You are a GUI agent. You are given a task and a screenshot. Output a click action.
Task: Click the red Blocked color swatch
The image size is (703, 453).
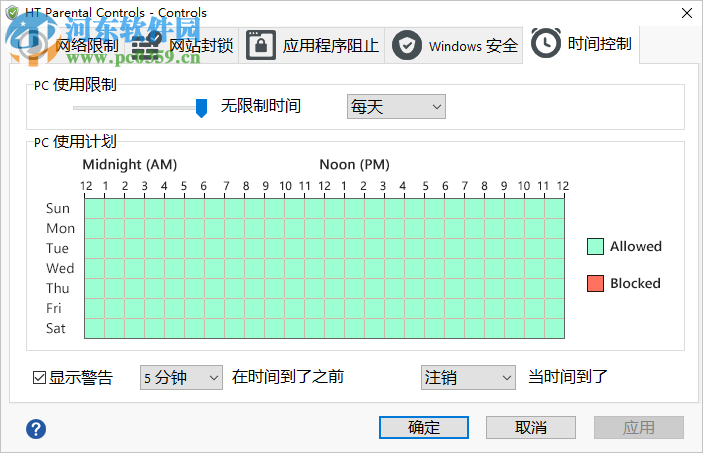coord(595,283)
